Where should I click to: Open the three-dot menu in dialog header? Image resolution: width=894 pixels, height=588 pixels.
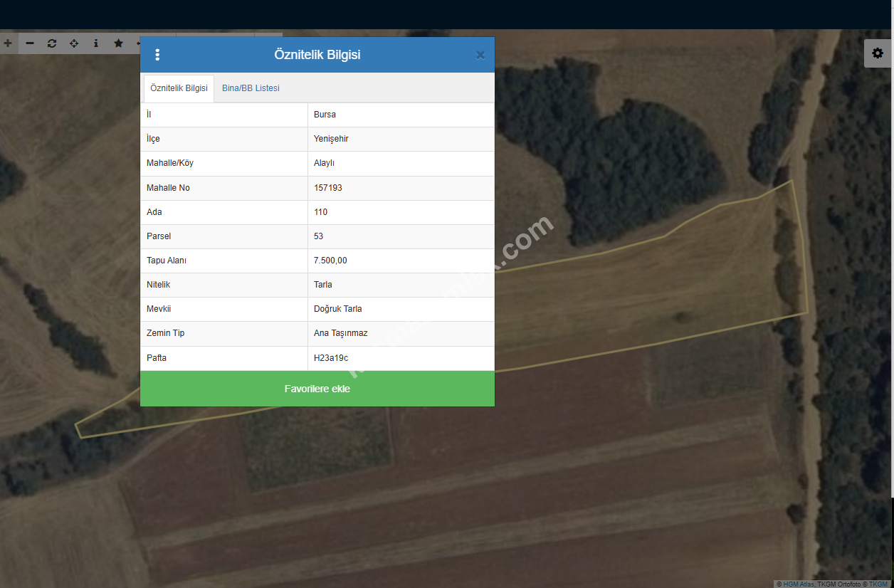157,55
